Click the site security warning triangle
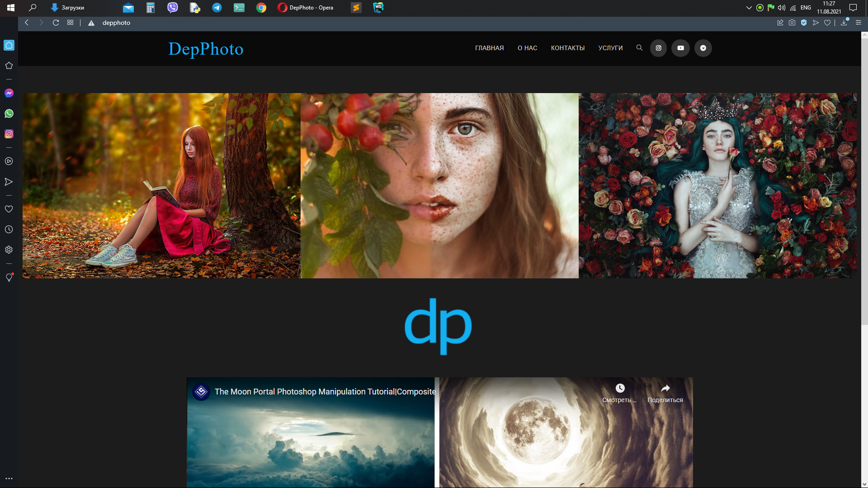 [91, 23]
